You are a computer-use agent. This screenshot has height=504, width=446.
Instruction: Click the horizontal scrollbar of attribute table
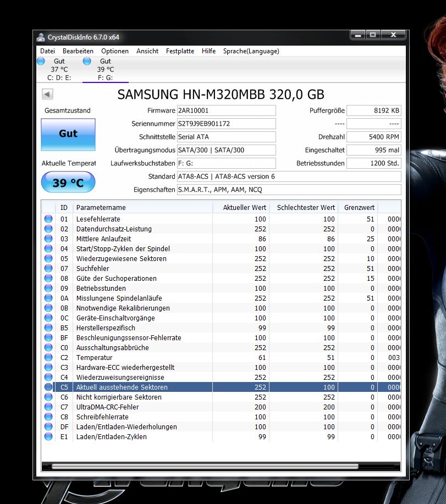click(x=205, y=466)
